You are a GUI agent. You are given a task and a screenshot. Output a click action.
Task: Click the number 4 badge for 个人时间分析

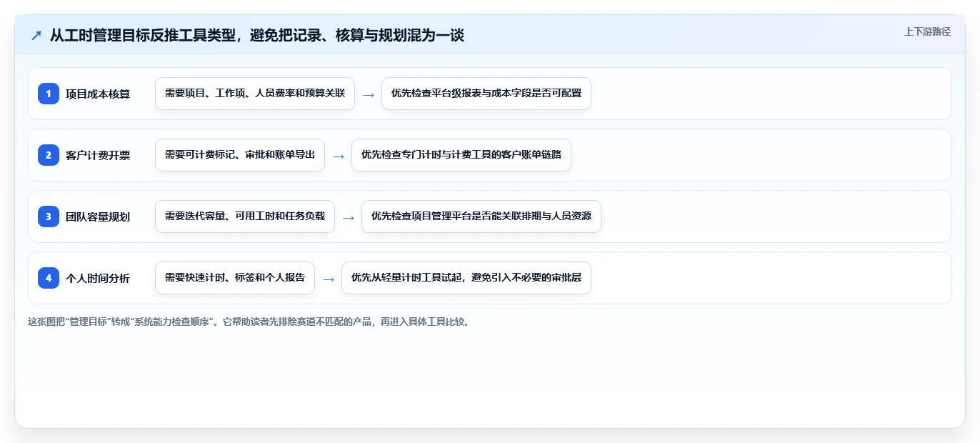[49, 278]
